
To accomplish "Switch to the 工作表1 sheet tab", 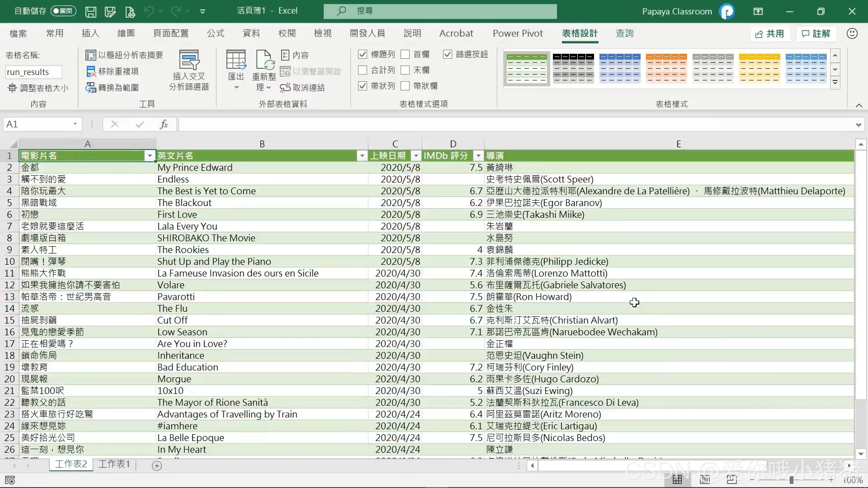I will tap(114, 464).
